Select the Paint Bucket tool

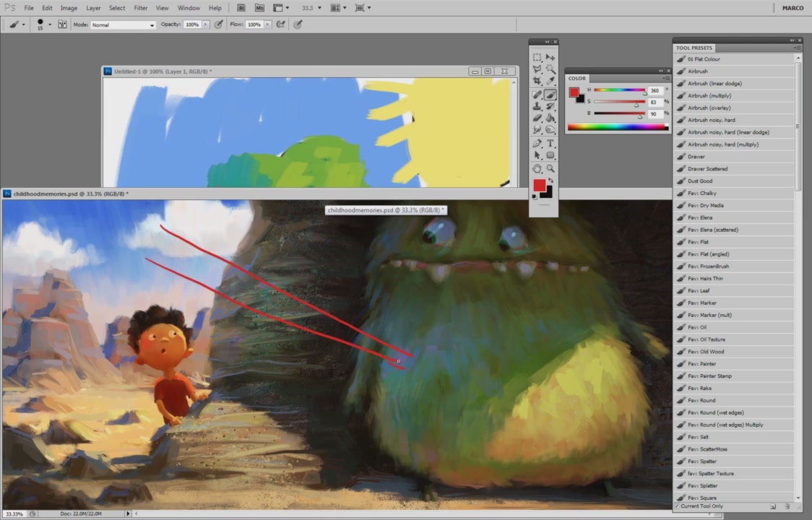click(550, 118)
